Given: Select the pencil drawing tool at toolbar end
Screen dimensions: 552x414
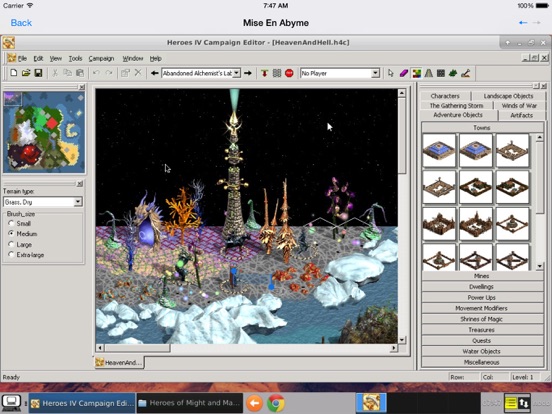Looking at the screenshot, I should 466,73.
